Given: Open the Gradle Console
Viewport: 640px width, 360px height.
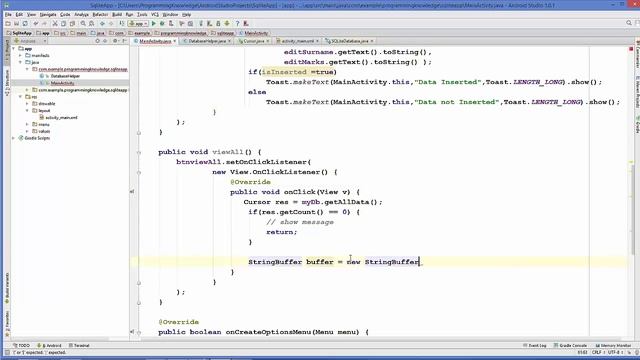Looking at the screenshot, I should (x=571, y=345).
